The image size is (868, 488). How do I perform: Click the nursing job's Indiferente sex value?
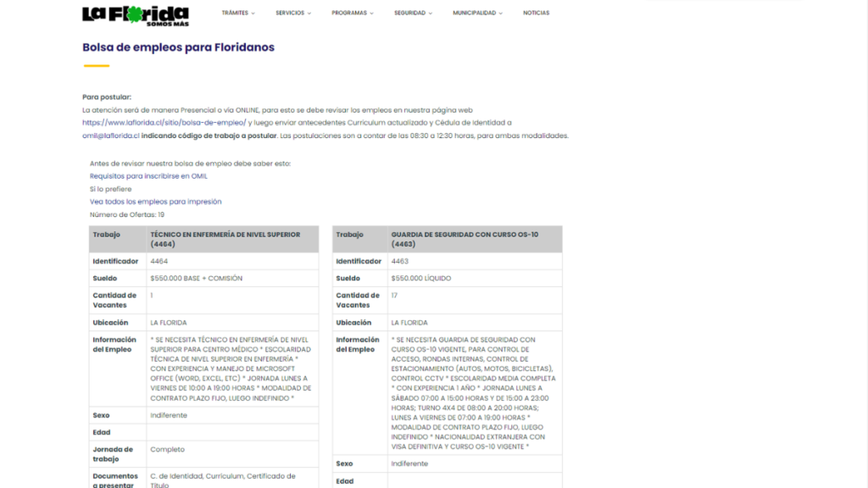[169, 415]
